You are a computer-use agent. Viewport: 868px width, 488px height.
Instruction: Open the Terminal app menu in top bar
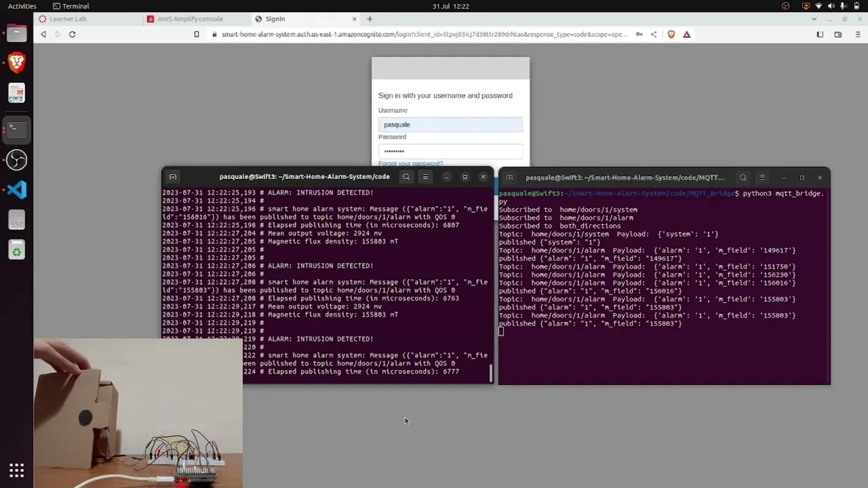click(x=71, y=6)
